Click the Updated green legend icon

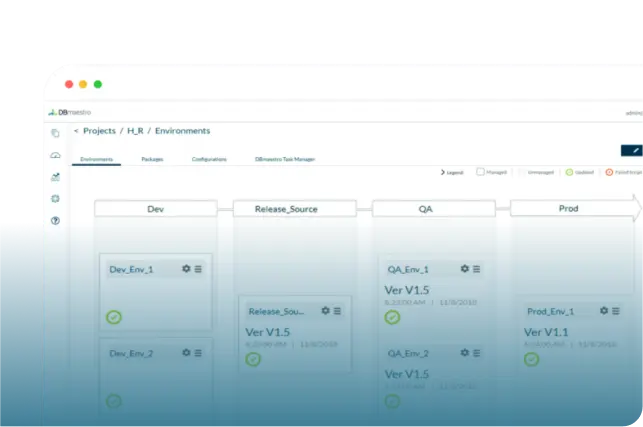(569, 172)
